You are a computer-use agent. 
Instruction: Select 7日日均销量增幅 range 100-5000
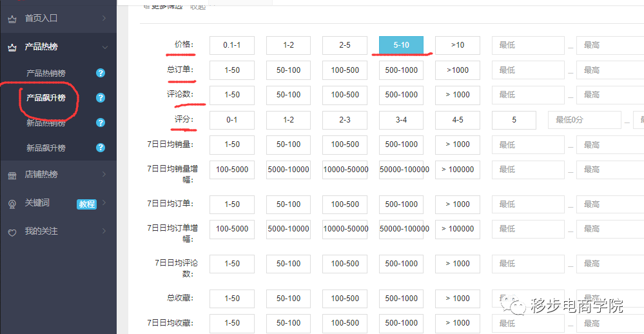(x=232, y=170)
